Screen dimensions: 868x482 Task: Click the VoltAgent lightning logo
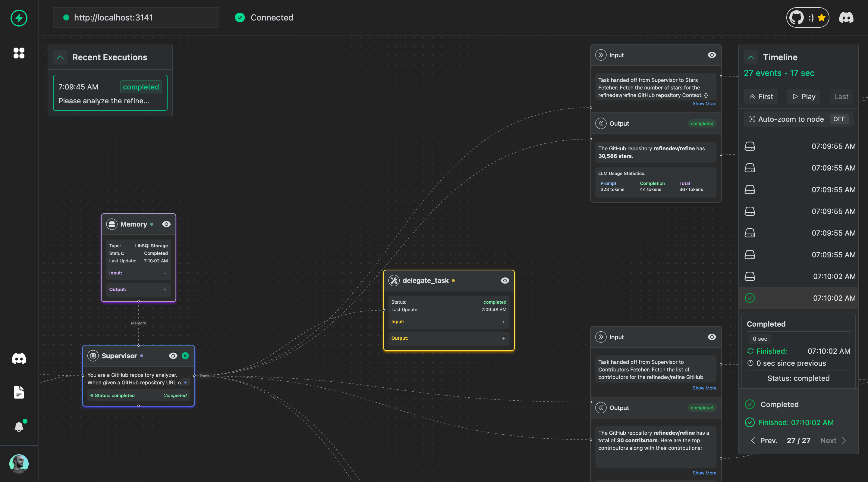coord(19,18)
